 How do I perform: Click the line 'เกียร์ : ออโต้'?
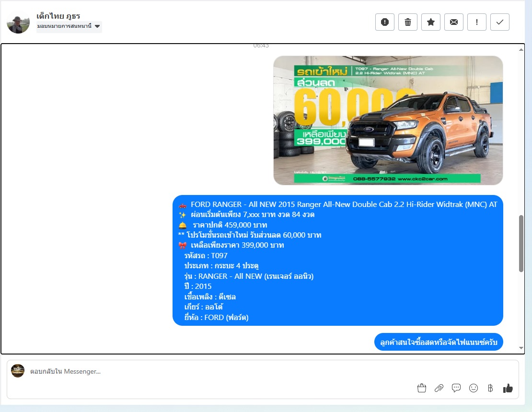pyautogui.click(x=204, y=307)
